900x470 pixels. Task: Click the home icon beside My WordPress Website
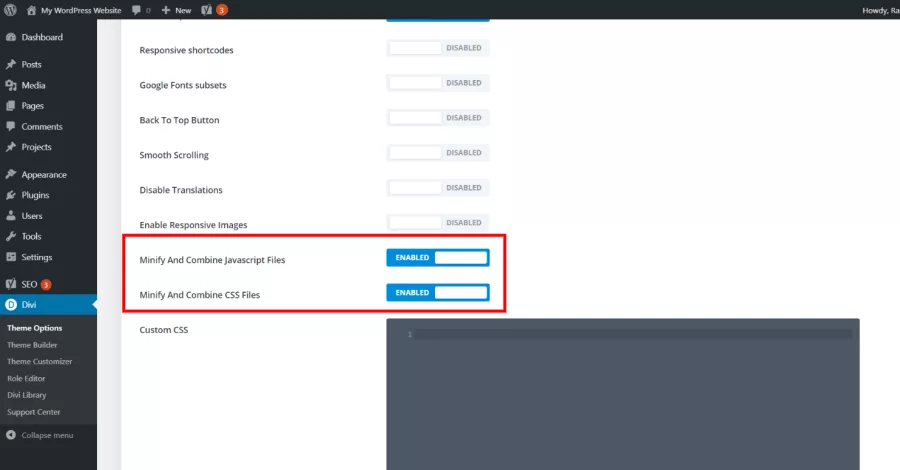tap(32, 10)
